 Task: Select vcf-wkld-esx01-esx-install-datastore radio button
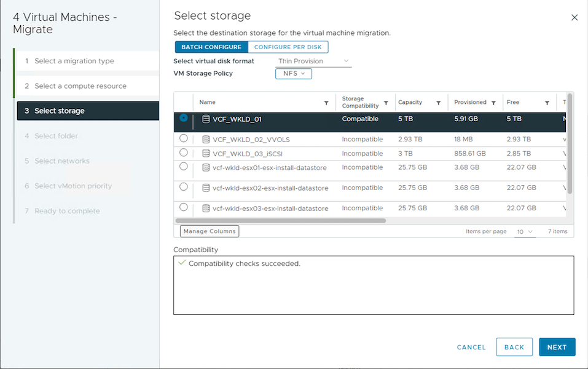click(x=184, y=167)
